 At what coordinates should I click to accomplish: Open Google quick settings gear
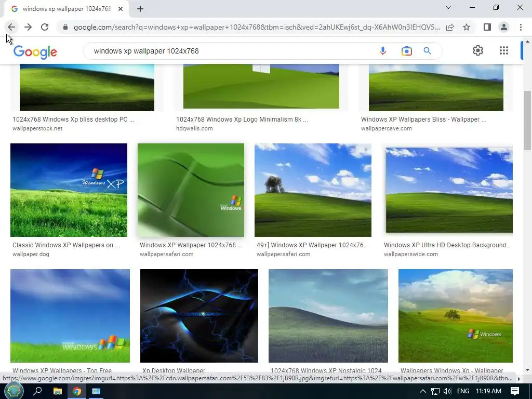click(478, 50)
